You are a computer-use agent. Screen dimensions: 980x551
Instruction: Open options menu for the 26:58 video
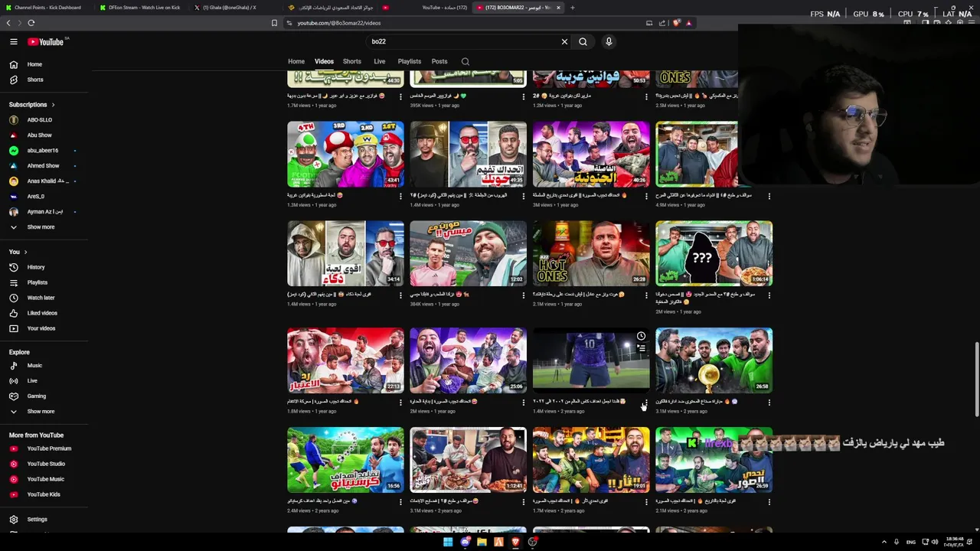click(769, 403)
